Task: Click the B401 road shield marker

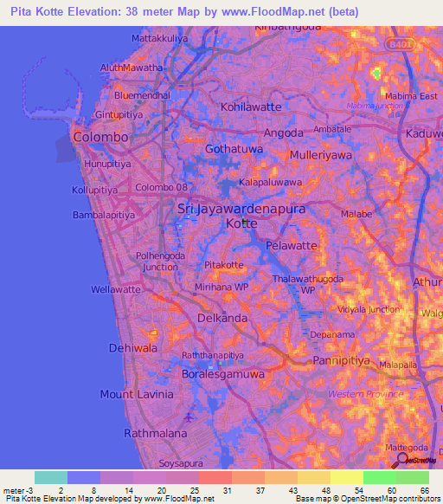Action: (401, 44)
